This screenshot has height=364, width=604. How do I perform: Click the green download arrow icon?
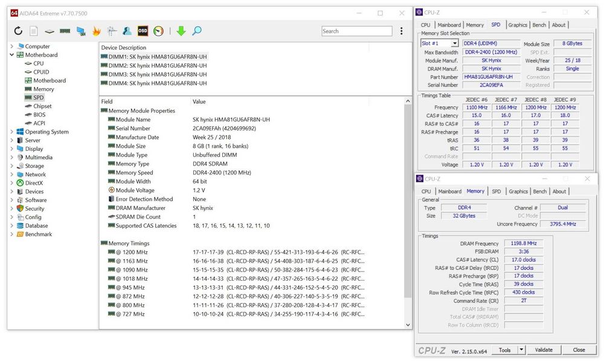pos(181,31)
